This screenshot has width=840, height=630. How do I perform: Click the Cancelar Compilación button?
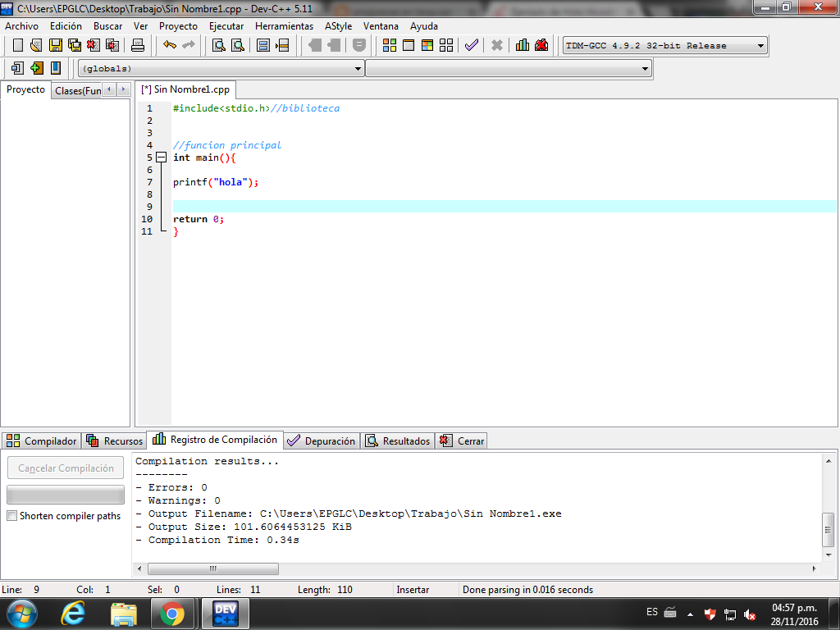[x=65, y=468]
